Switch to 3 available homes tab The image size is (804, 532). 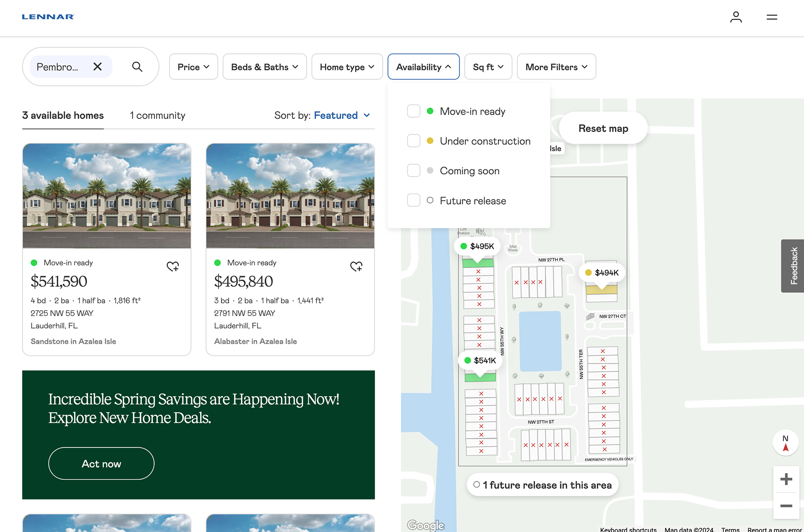63,116
